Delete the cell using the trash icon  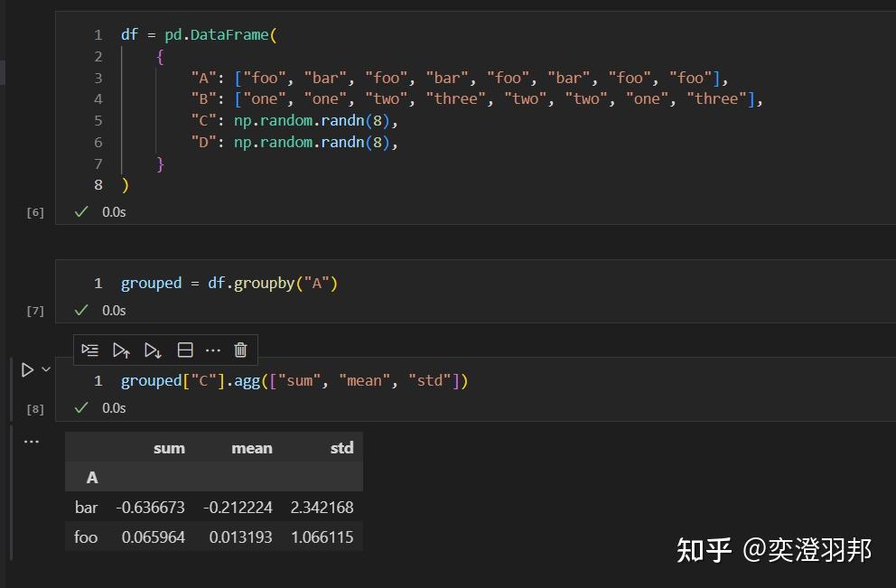point(240,350)
